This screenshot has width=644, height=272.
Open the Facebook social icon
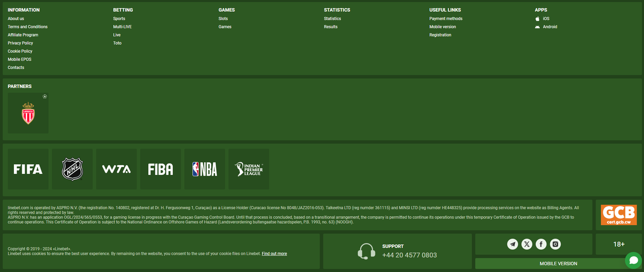point(541,244)
